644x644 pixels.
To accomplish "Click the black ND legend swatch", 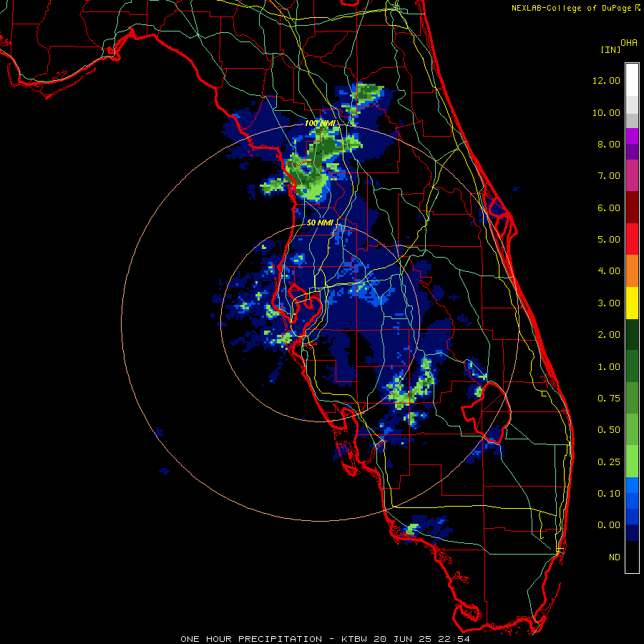I will point(632,557).
